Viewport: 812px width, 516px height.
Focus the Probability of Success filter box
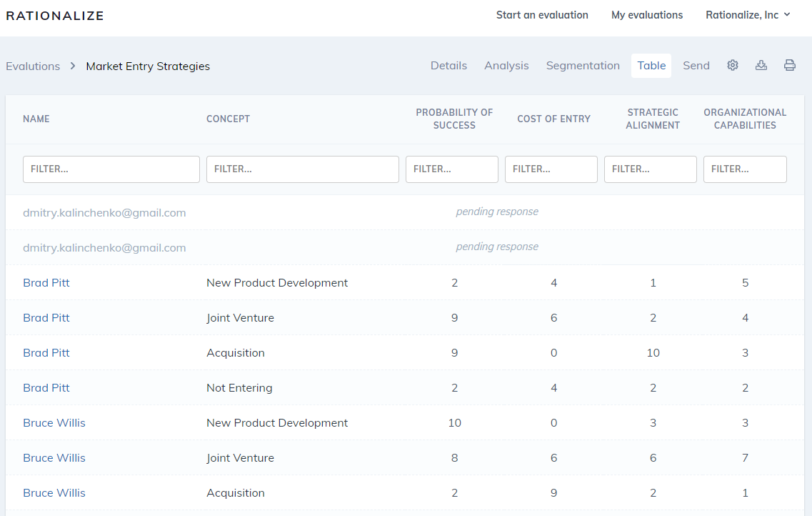point(451,169)
